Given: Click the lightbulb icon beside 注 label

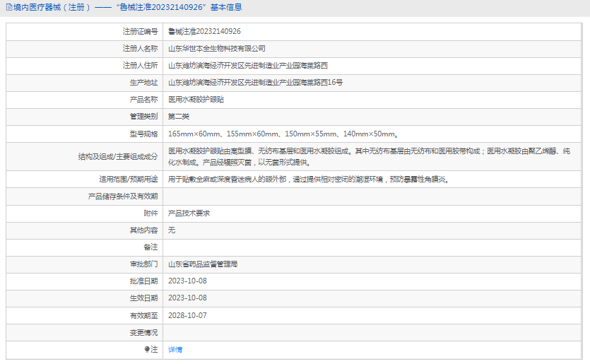Looking at the screenshot, I should pos(147,349).
